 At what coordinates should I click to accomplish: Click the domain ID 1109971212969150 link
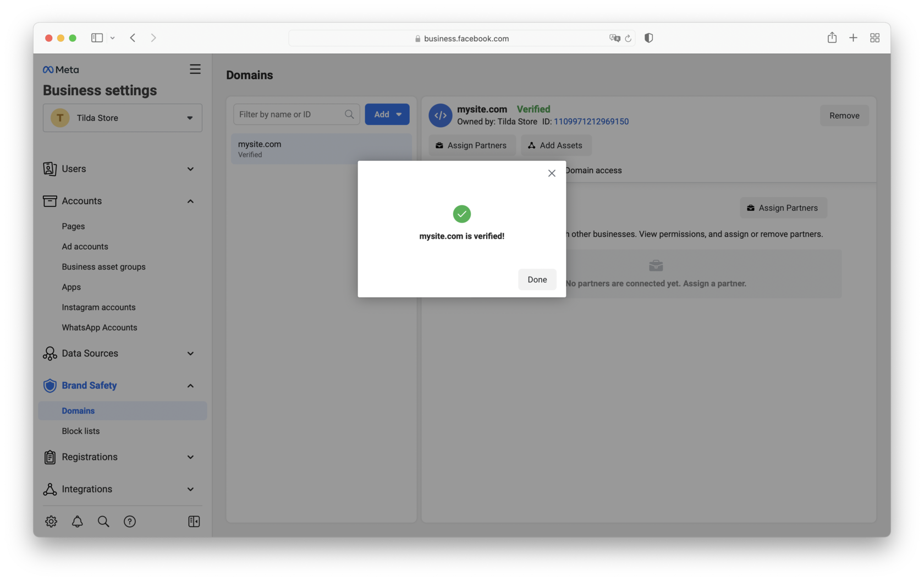point(591,122)
